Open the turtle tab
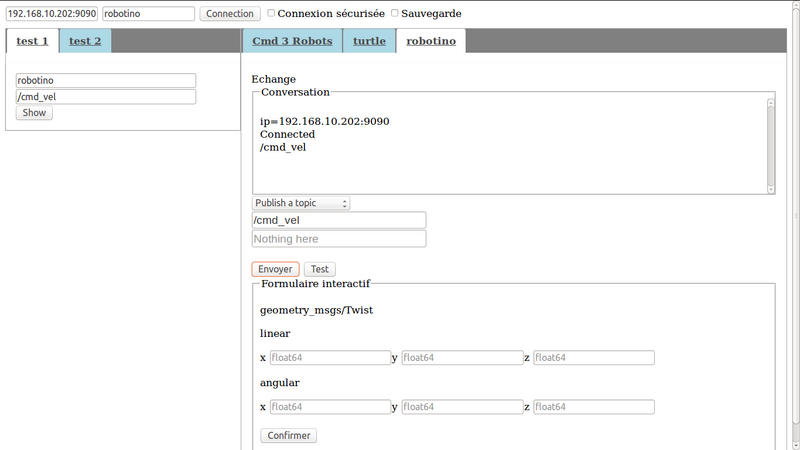 (369, 41)
